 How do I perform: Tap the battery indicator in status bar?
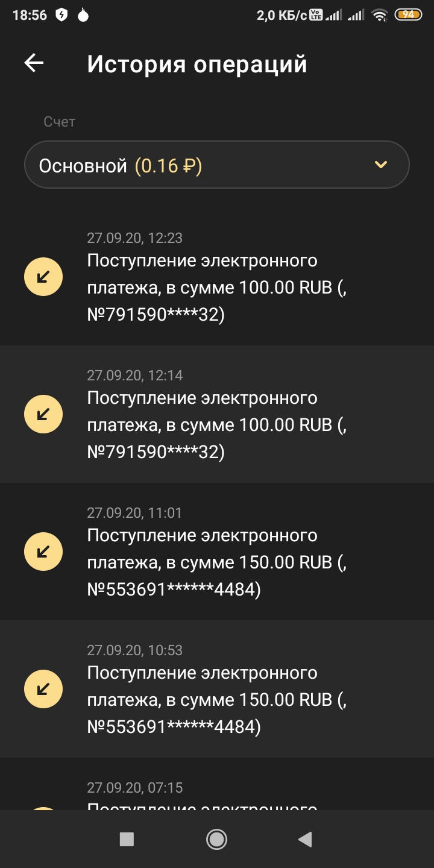(408, 15)
